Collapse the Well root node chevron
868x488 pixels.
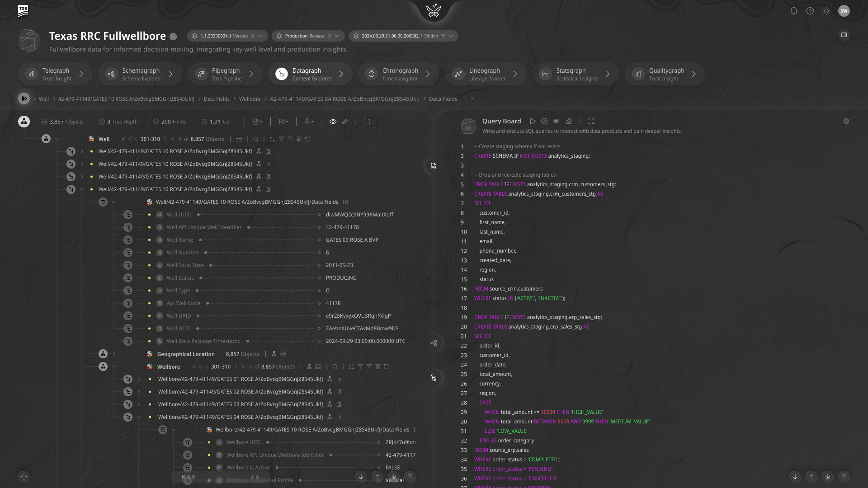57,139
